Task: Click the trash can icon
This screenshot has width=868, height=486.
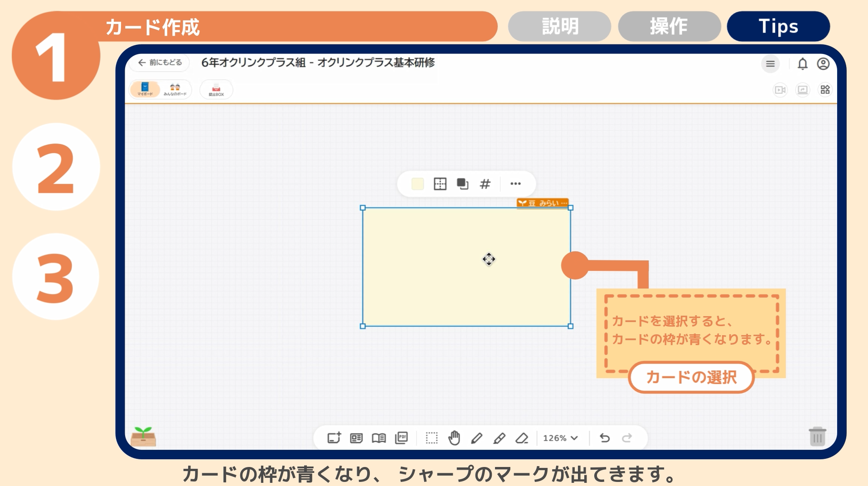Action: click(817, 437)
